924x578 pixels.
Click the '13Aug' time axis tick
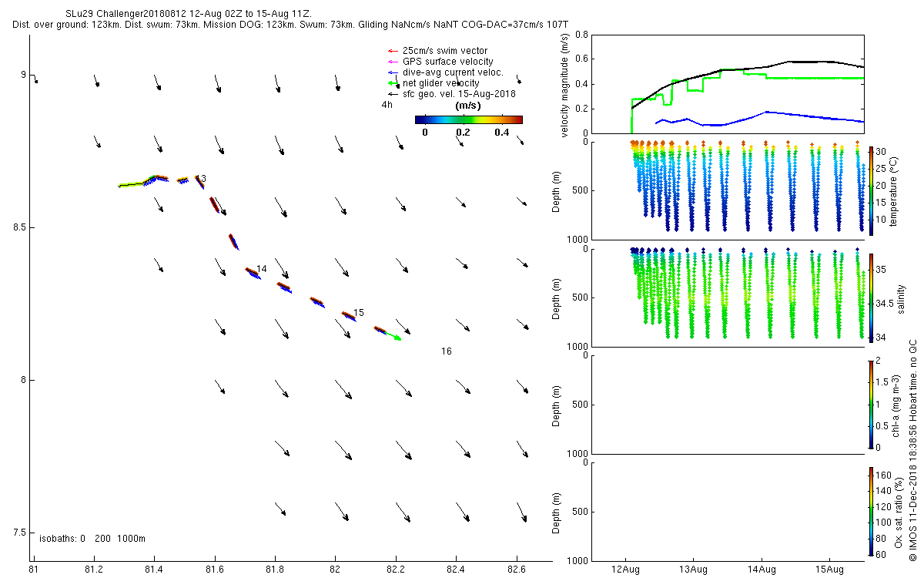693,570
